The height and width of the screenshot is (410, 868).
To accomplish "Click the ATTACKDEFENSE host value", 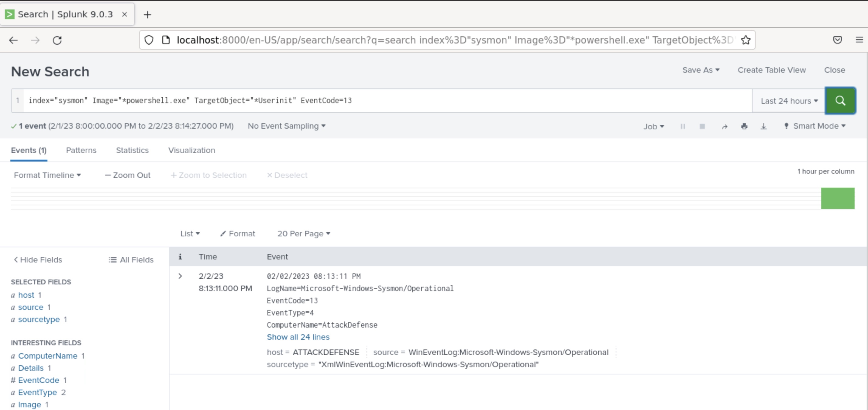I will [326, 352].
